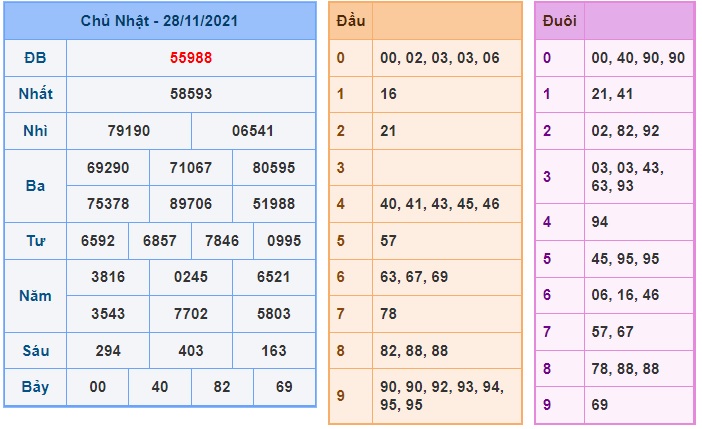
Task: Select Đuôi values '78, 88, 88'
Action: coord(625,369)
